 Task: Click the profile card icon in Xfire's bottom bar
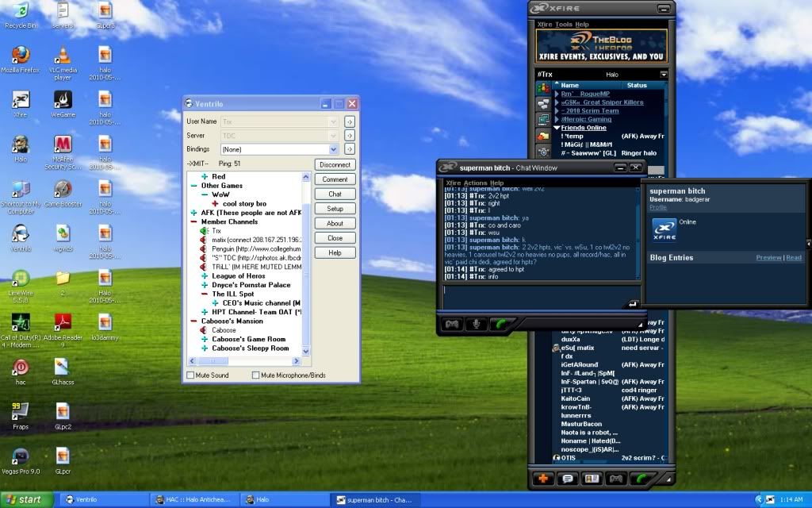point(591,479)
